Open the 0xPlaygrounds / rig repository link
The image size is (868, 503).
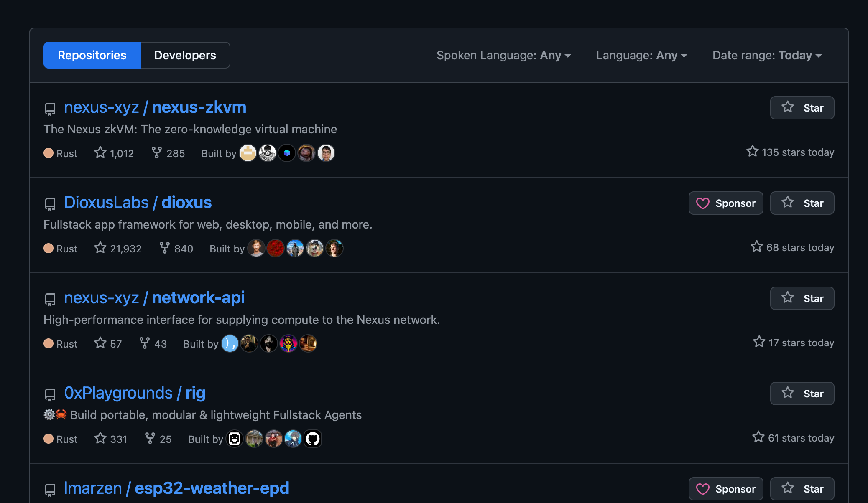[135, 393]
